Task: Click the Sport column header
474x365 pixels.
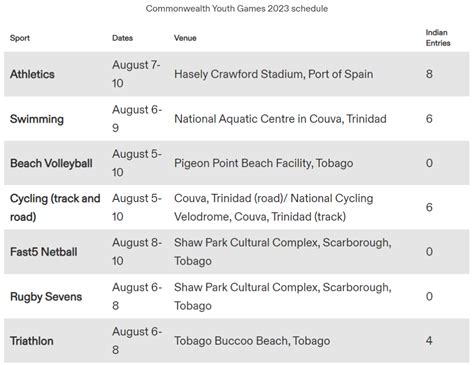Action: point(20,38)
